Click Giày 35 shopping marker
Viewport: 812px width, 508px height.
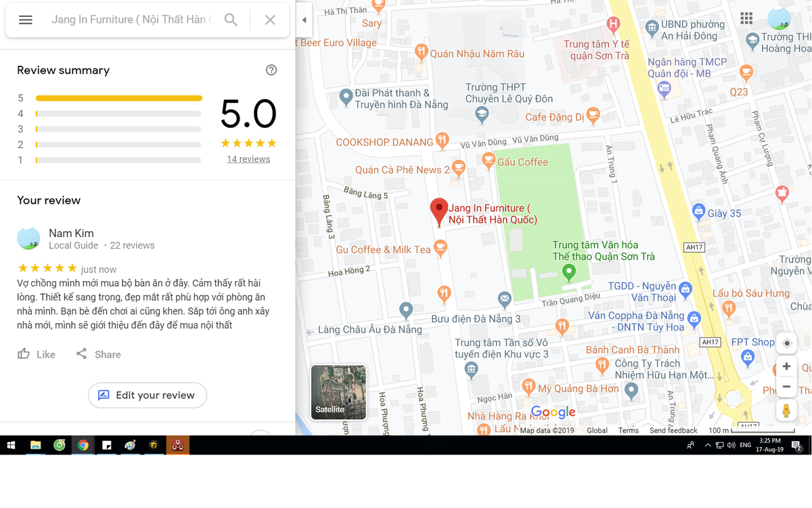tap(699, 212)
